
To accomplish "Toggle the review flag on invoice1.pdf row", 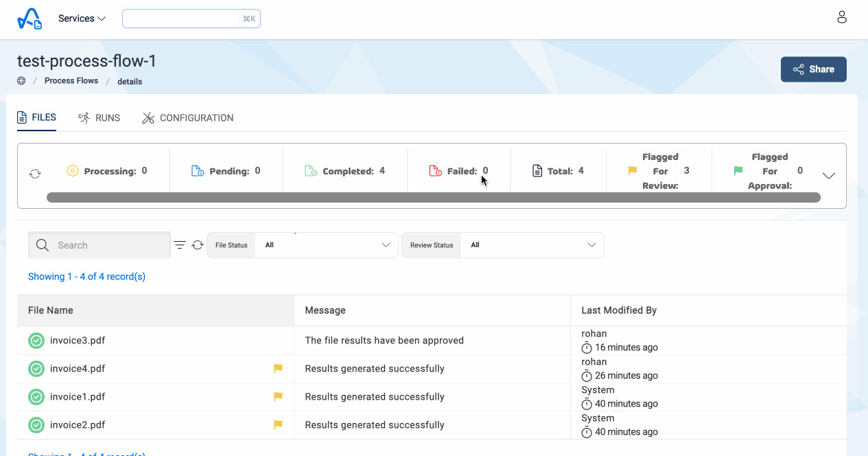I will click(x=277, y=396).
